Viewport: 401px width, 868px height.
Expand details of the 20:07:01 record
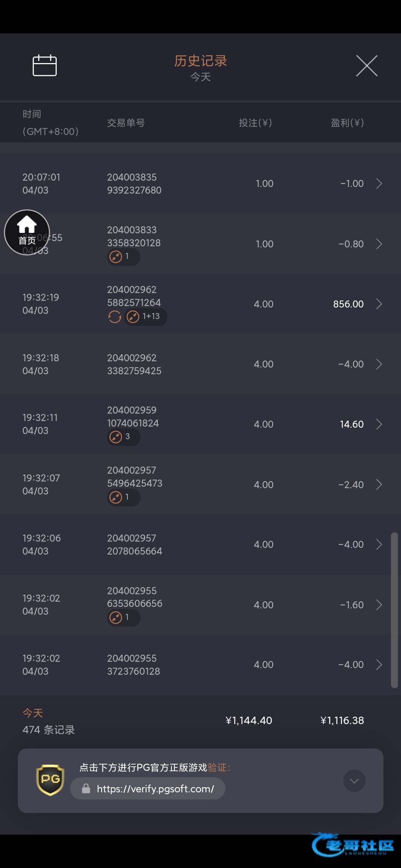(x=379, y=184)
